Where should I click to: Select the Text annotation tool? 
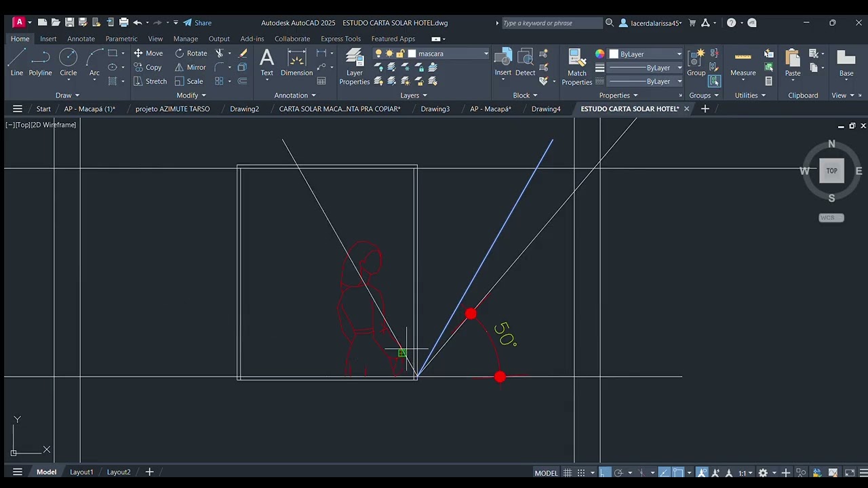click(x=267, y=62)
